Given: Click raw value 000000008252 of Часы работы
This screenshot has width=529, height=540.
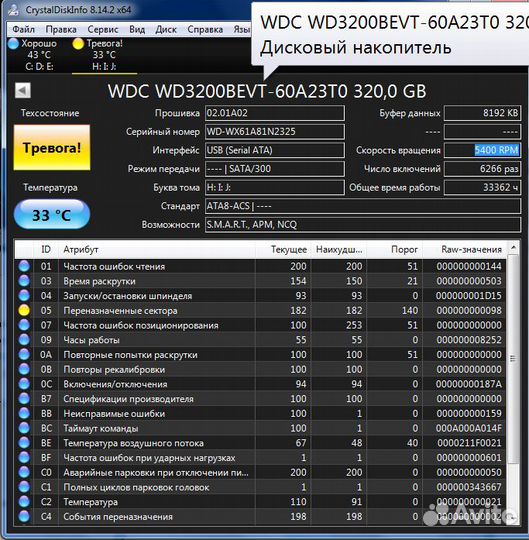Looking at the screenshot, I should coord(469,340).
